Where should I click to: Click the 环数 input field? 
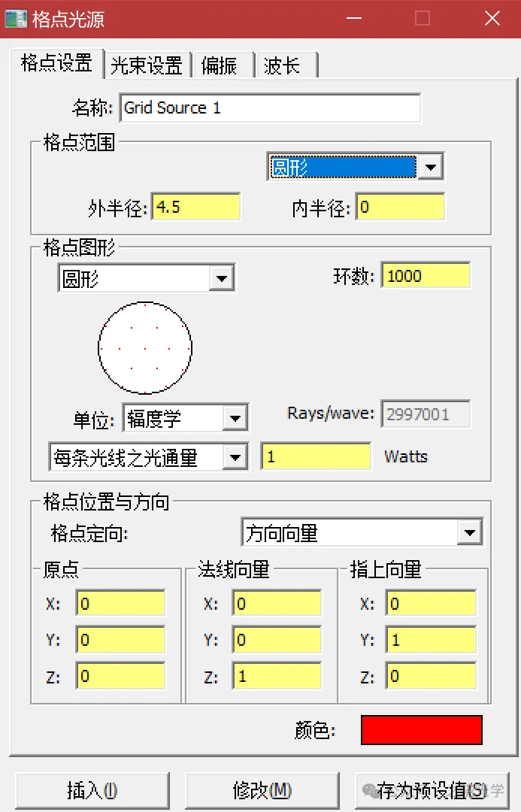click(x=426, y=275)
